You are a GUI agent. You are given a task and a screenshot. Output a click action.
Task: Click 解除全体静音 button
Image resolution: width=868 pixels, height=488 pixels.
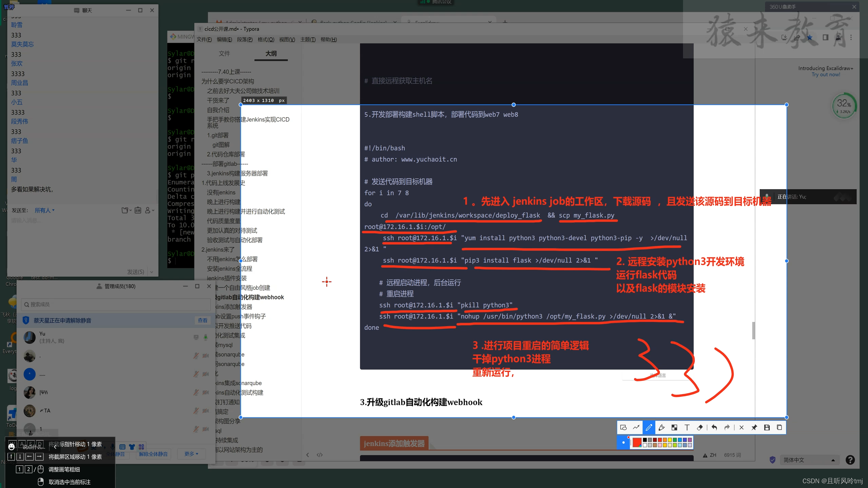[153, 454]
